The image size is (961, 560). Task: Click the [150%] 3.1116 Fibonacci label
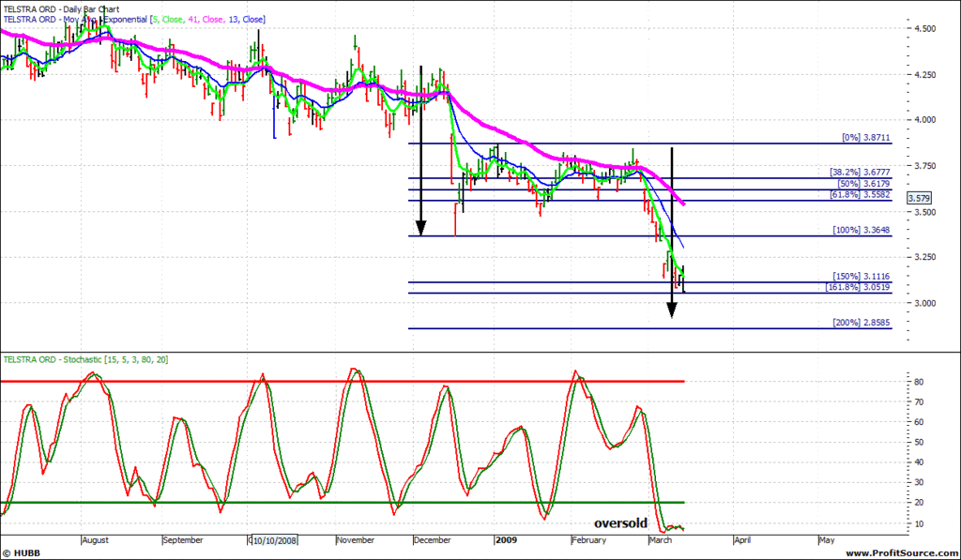(862, 277)
